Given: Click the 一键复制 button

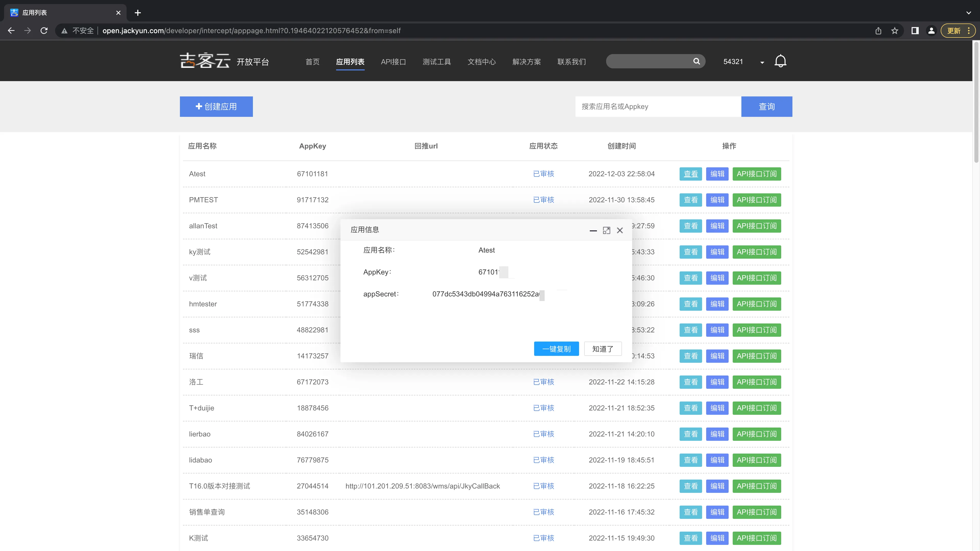Looking at the screenshot, I should 556,349.
